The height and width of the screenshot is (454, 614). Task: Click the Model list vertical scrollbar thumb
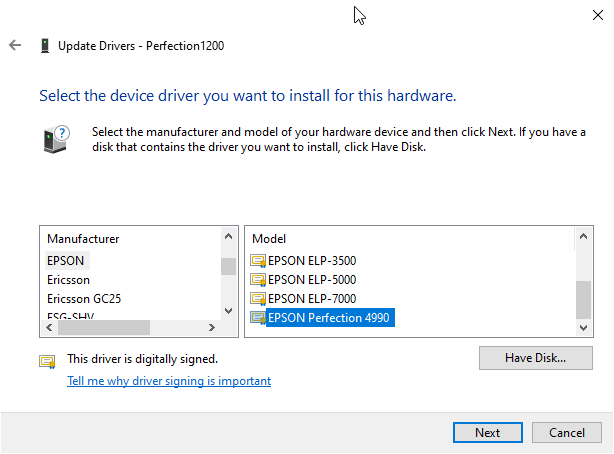[583, 300]
